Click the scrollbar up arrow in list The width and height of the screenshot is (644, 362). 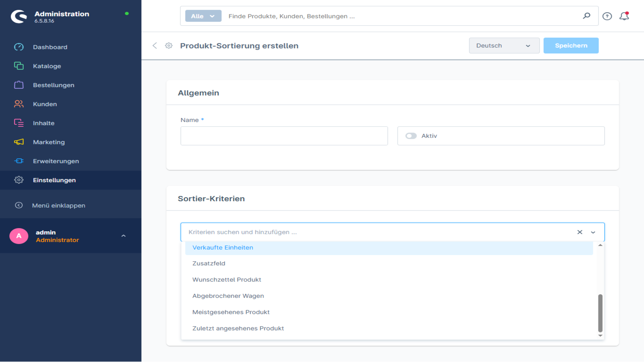pos(600,245)
